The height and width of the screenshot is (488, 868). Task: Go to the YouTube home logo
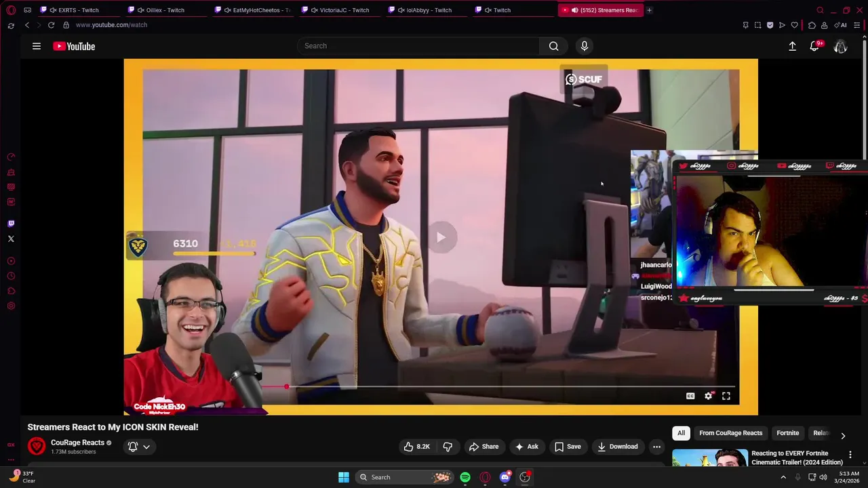point(74,46)
